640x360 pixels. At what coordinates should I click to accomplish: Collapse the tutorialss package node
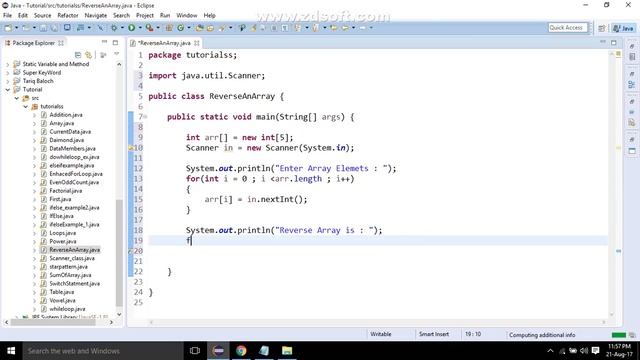pos(25,107)
